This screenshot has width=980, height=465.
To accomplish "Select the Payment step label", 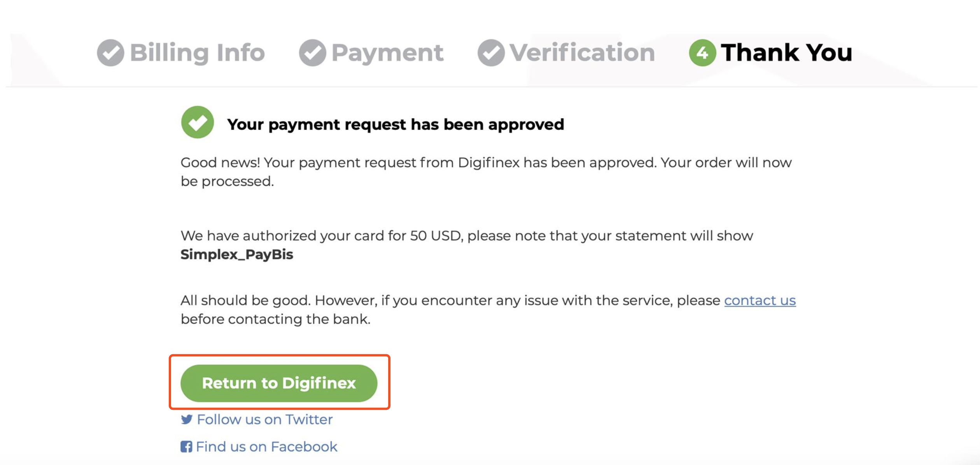I will [x=387, y=52].
